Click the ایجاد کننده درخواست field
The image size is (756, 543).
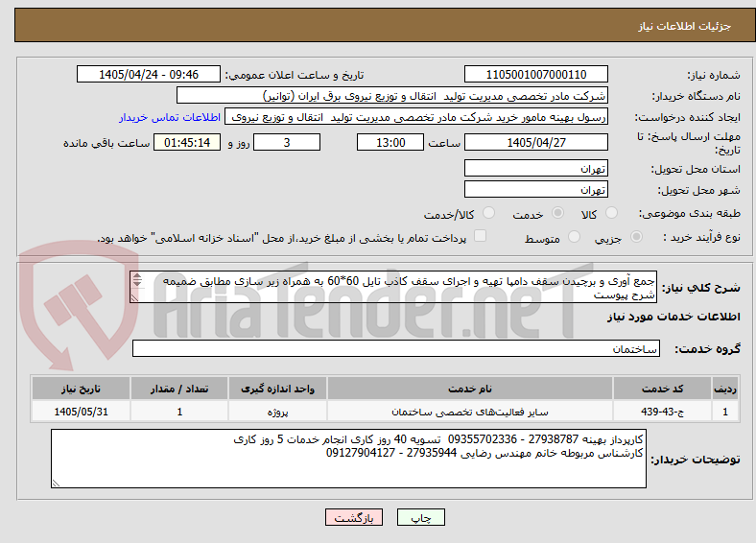(416, 117)
